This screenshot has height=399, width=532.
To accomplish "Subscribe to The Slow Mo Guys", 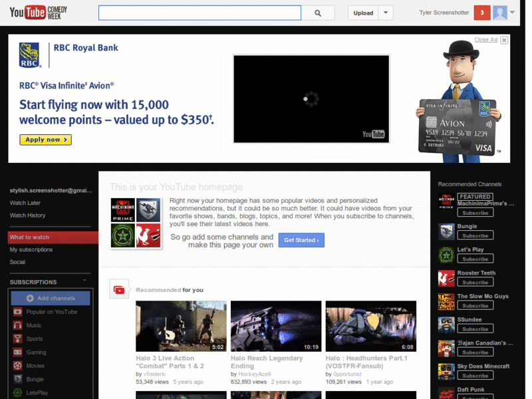I will (x=475, y=306).
